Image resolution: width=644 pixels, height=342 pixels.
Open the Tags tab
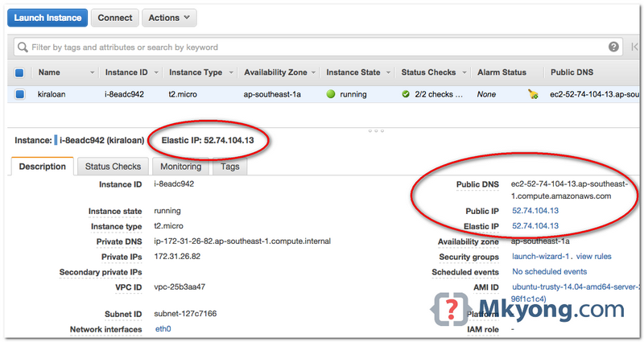click(230, 167)
